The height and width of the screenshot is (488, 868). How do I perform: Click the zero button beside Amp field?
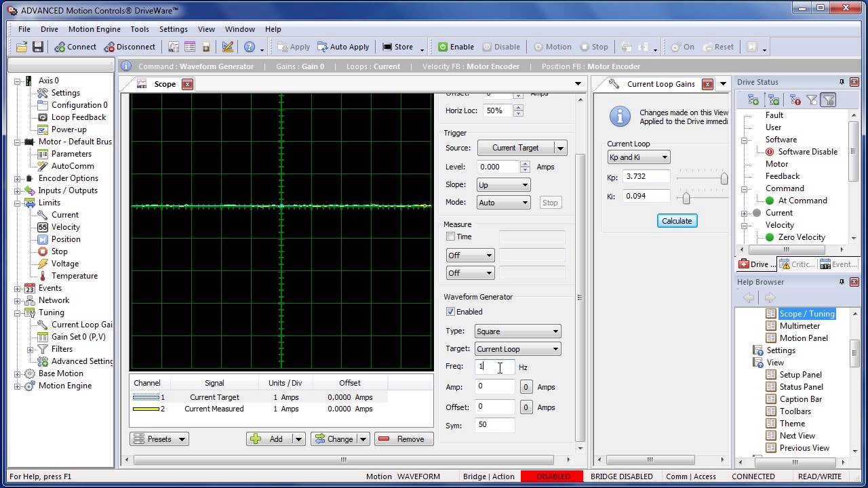click(526, 388)
